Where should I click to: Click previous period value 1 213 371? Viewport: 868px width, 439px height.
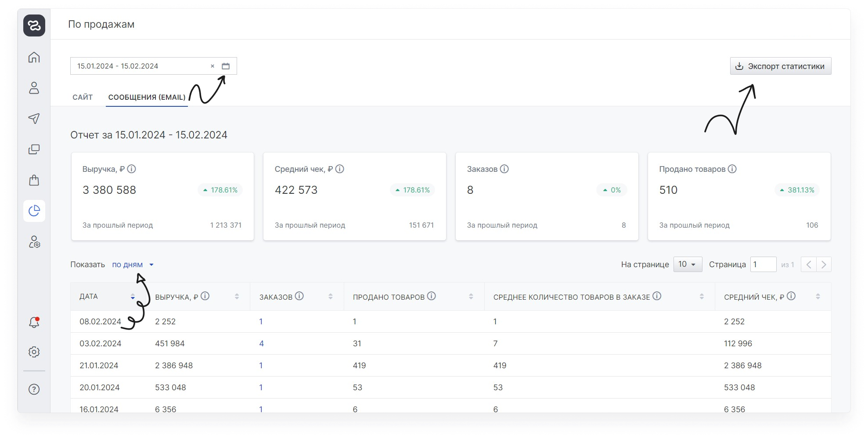tap(226, 225)
